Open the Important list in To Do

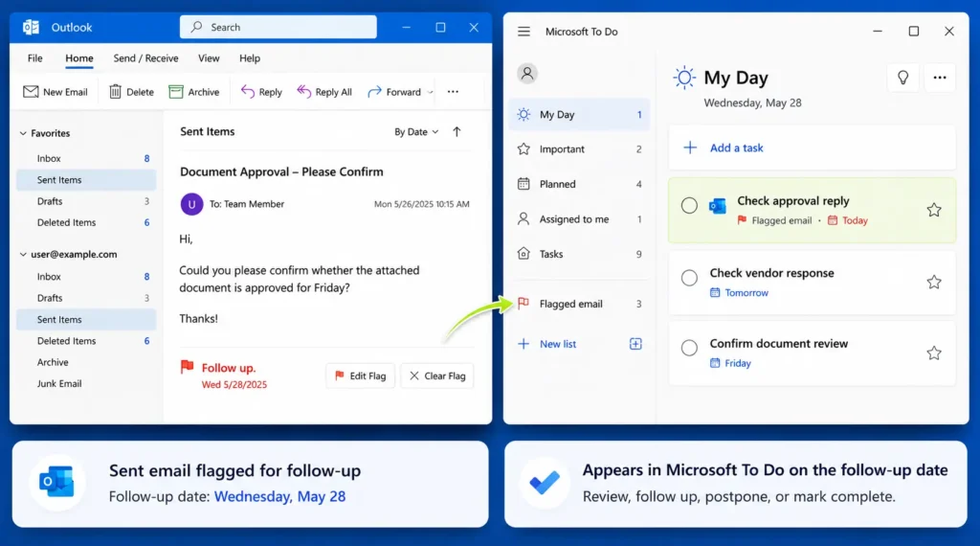pos(579,148)
